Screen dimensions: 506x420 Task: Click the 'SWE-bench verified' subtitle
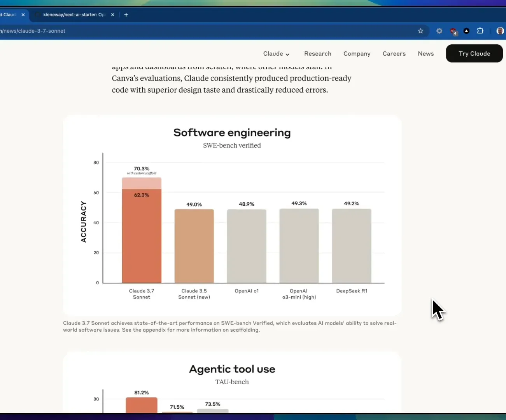[x=232, y=145]
